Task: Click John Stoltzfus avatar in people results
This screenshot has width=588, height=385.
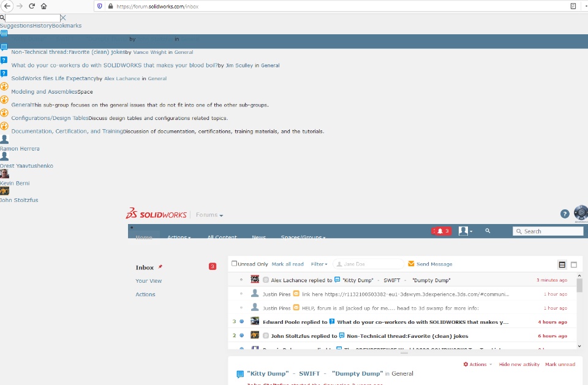Action: [x=4, y=191]
